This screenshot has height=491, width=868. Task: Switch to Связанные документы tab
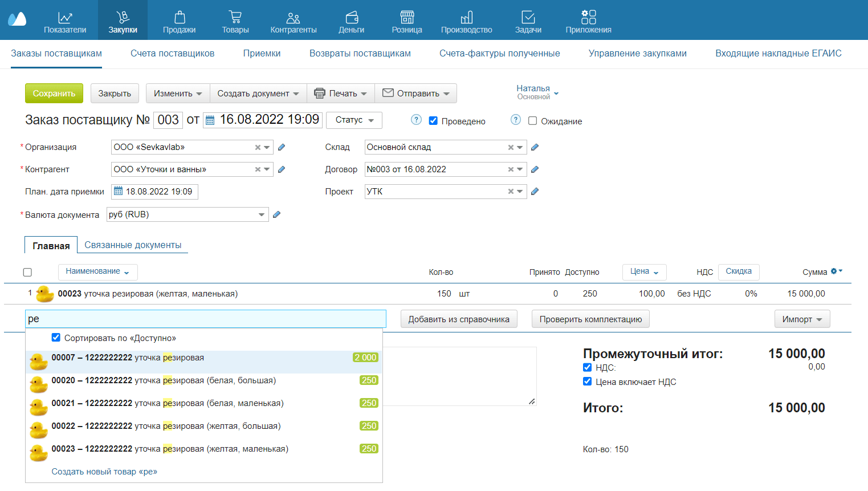pos(133,245)
